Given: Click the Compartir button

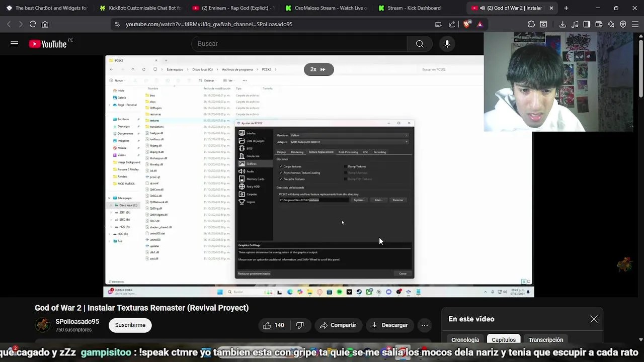Looking at the screenshot, I should pos(338,325).
